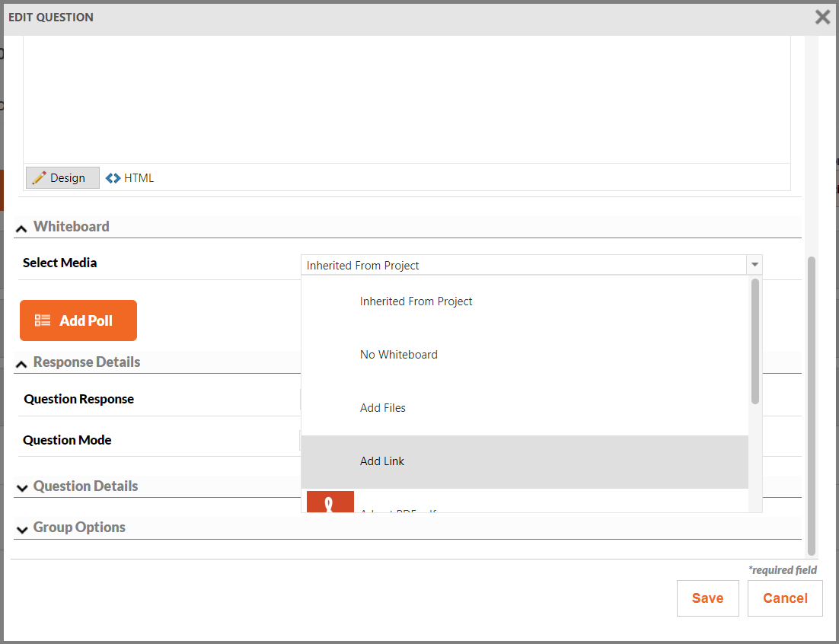Click the Question Response label
Viewport: 839px width, 644px height.
pyautogui.click(x=78, y=399)
